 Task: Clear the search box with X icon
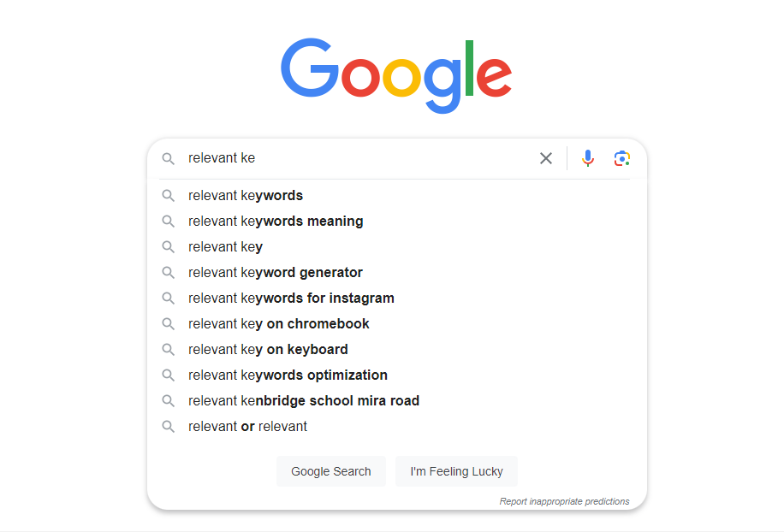[546, 158]
